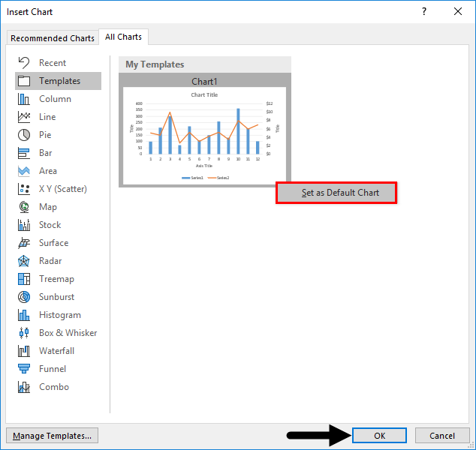Screen dimensions: 476x450
Task: Select the Area chart icon
Action: pos(24,171)
